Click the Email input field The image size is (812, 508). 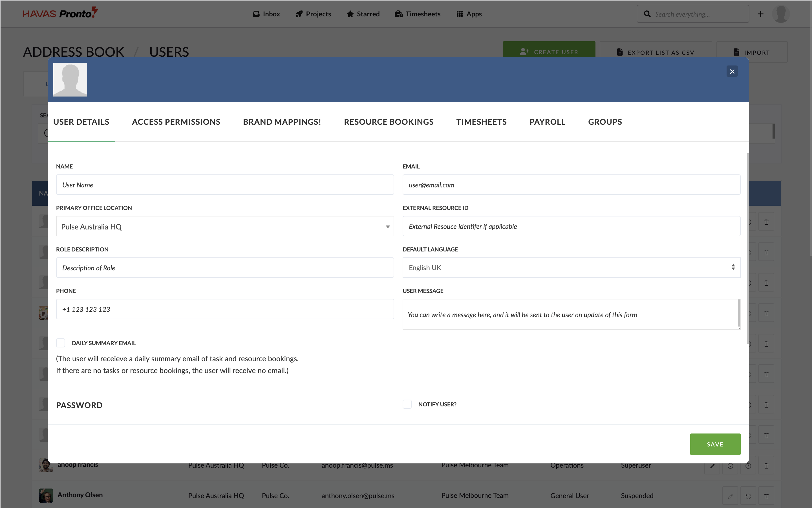click(x=571, y=185)
